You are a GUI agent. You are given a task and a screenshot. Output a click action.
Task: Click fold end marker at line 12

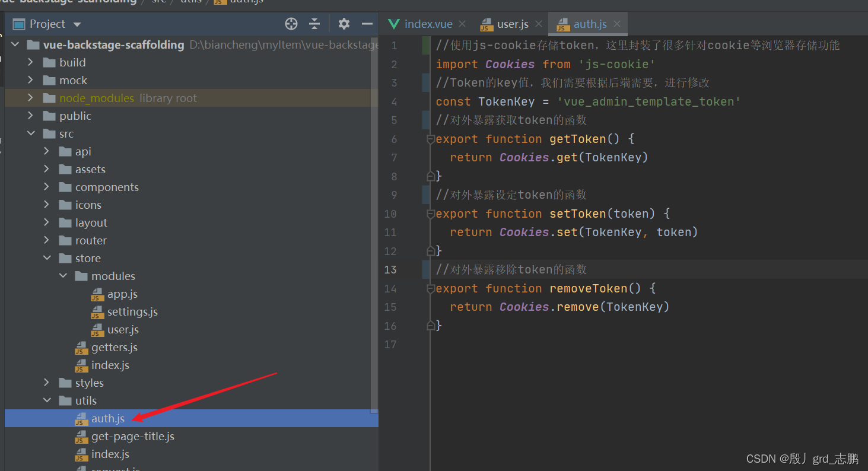[431, 251]
